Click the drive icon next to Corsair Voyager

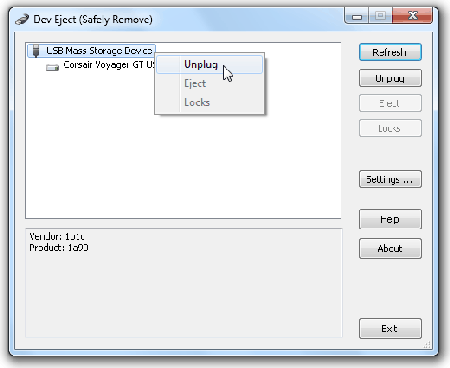point(52,67)
